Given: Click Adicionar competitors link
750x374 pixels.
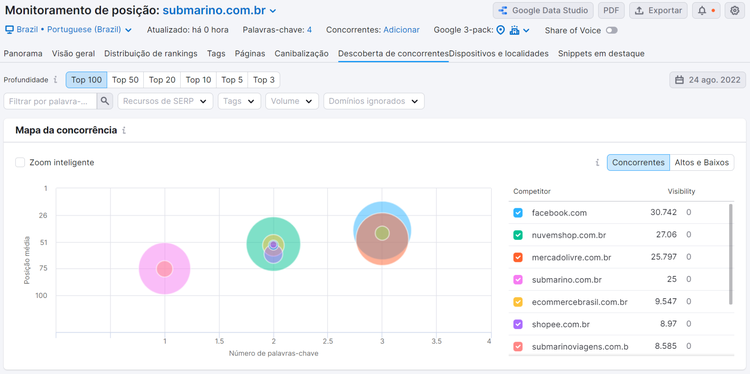Looking at the screenshot, I should pyautogui.click(x=401, y=30).
